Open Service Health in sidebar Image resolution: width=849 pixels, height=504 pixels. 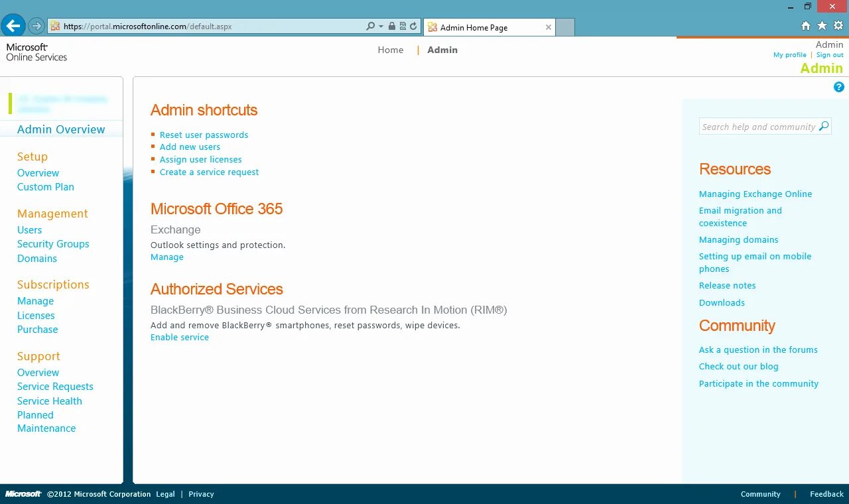coord(50,401)
